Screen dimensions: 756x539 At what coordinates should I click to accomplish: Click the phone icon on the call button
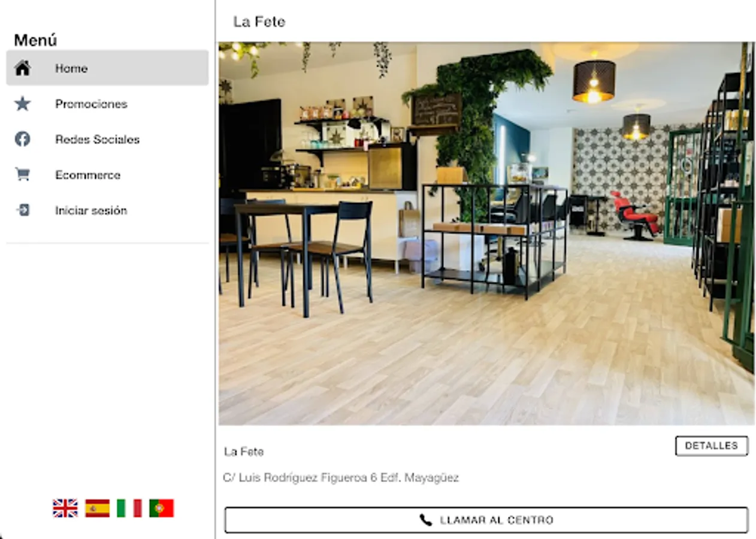point(425,520)
